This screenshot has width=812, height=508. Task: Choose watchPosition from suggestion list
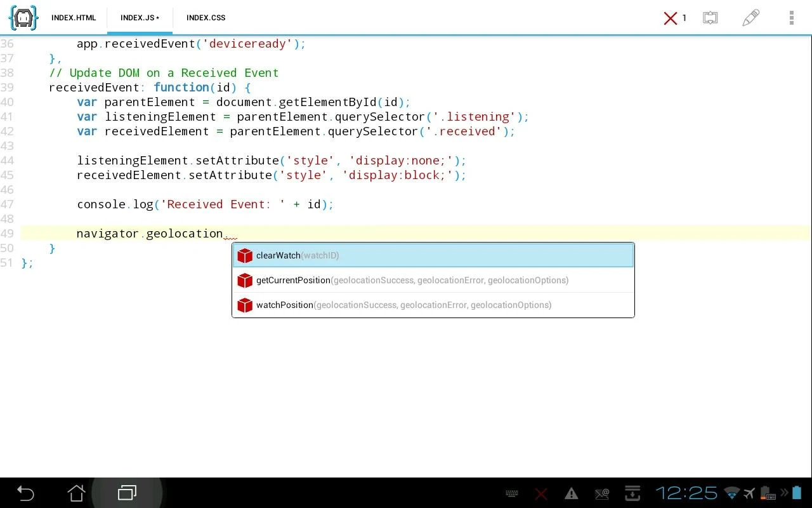click(x=433, y=305)
